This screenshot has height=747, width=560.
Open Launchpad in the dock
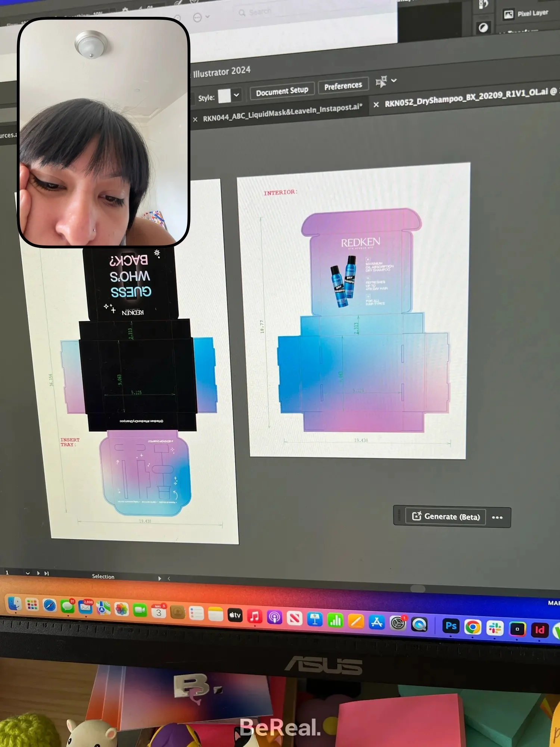(32, 604)
